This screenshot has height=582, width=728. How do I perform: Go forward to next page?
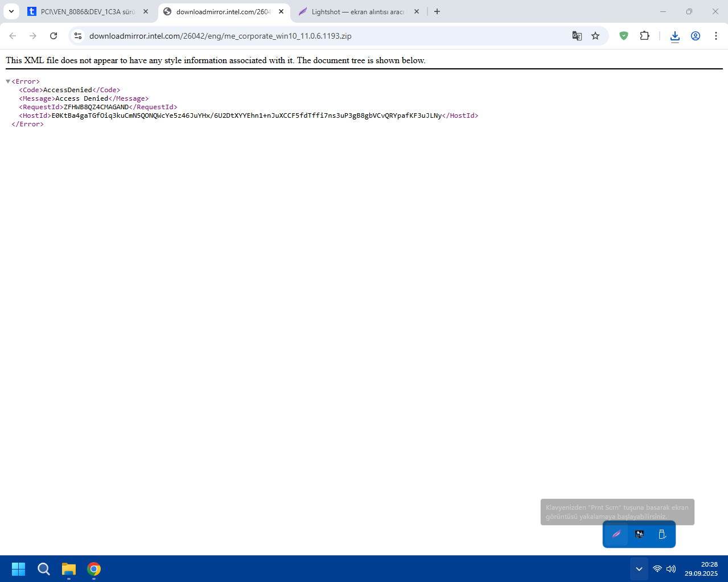pyautogui.click(x=33, y=36)
